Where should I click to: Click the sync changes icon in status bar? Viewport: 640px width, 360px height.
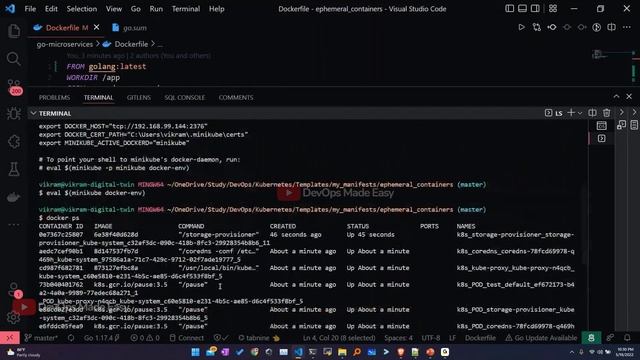71,338
